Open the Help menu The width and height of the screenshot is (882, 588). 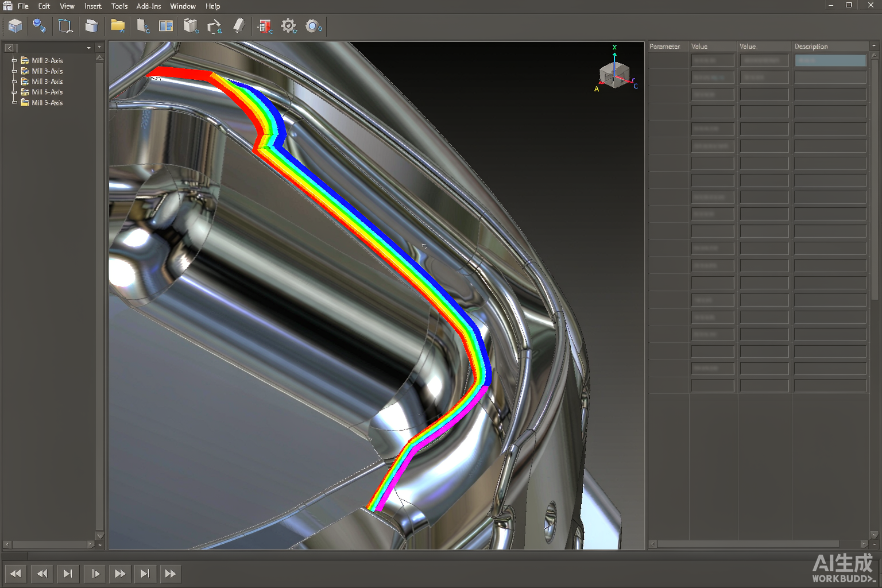coord(213,6)
